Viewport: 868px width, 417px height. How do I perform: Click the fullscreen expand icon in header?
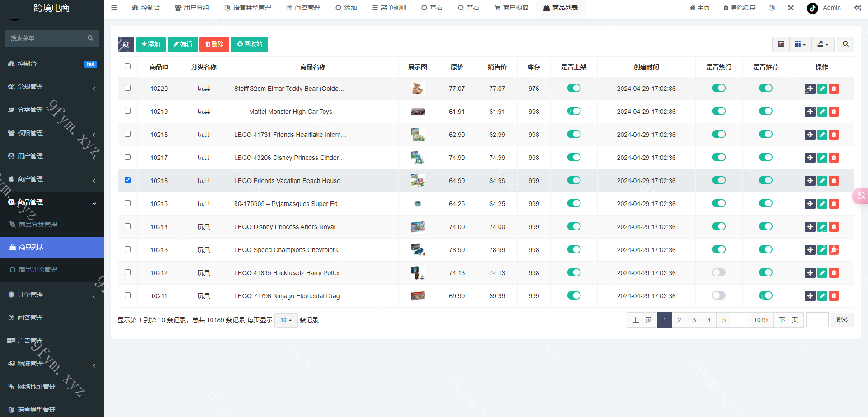point(791,8)
